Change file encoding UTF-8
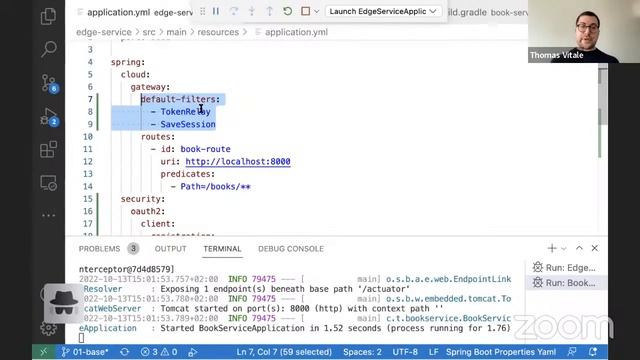Image resolution: width=640 pixels, height=360 pixels. [x=405, y=352]
